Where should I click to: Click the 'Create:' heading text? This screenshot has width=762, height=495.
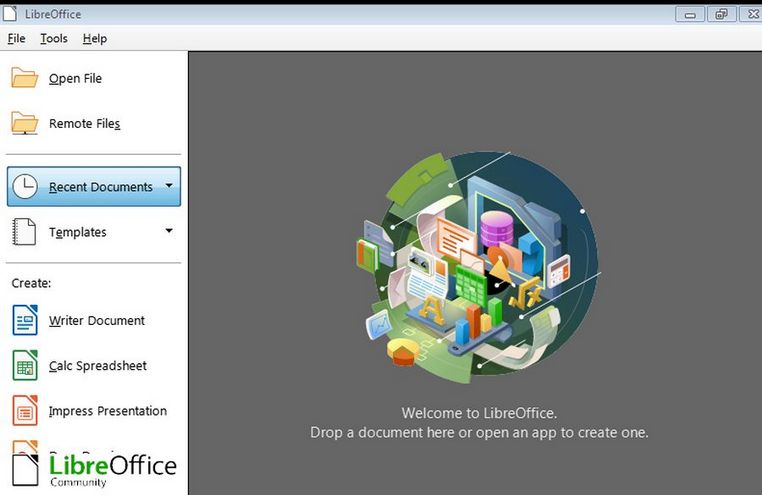pyautogui.click(x=31, y=283)
